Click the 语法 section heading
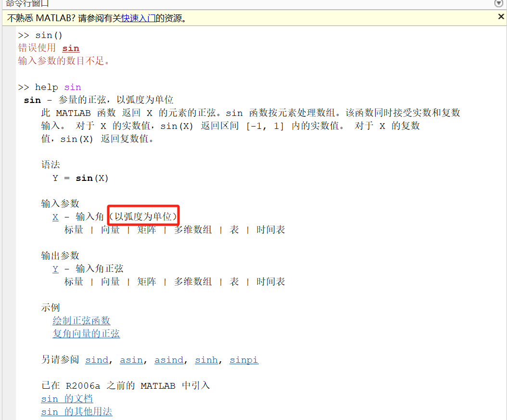This screenshot has width=507, height=420. pos(51,165)
